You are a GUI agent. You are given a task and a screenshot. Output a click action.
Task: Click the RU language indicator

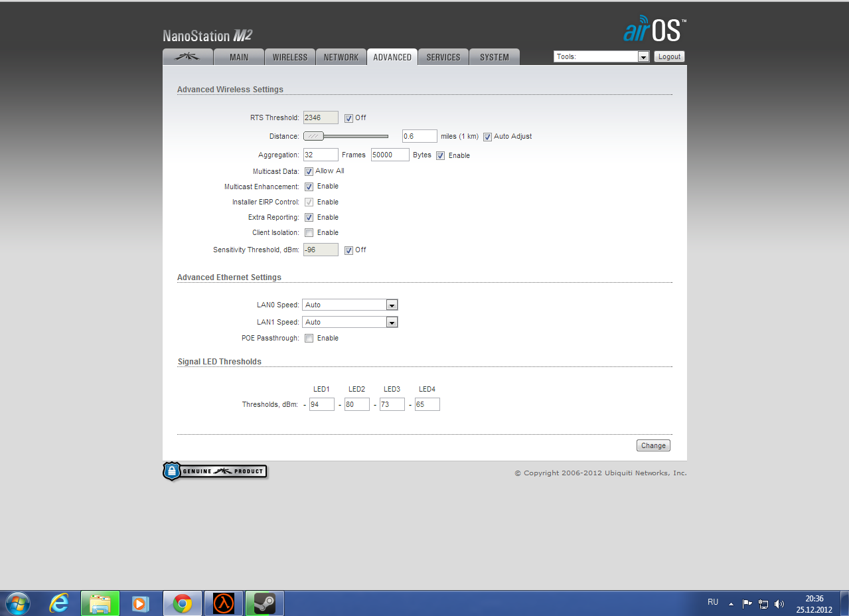coord(713,602)
